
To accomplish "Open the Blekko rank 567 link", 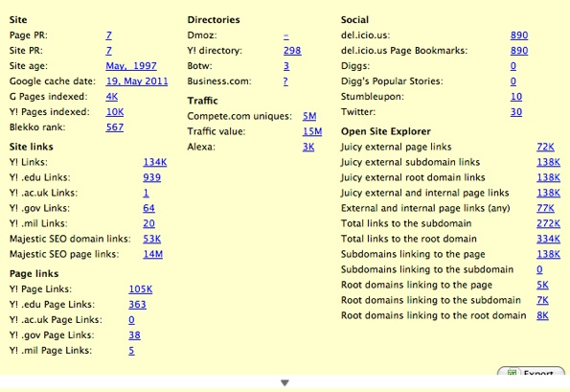I will click(x=115, y=127).
